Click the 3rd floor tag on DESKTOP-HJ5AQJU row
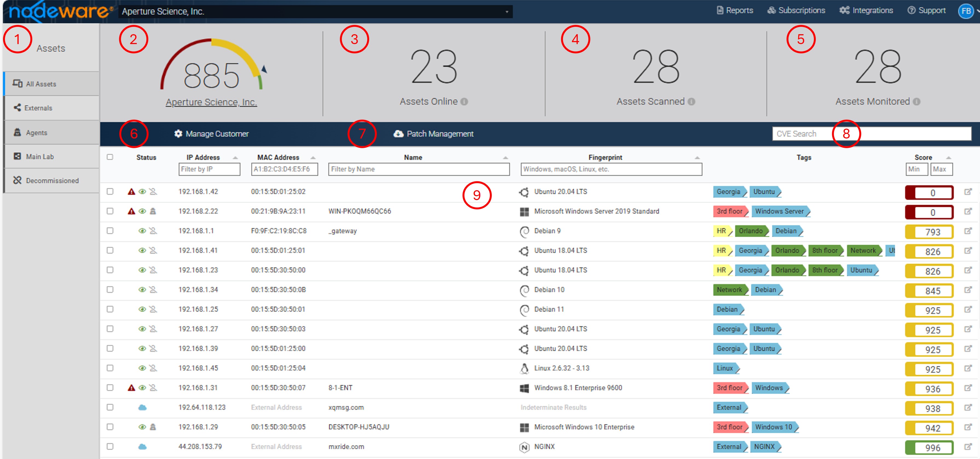This screenshot has width=980, height=459. point(730,427)
